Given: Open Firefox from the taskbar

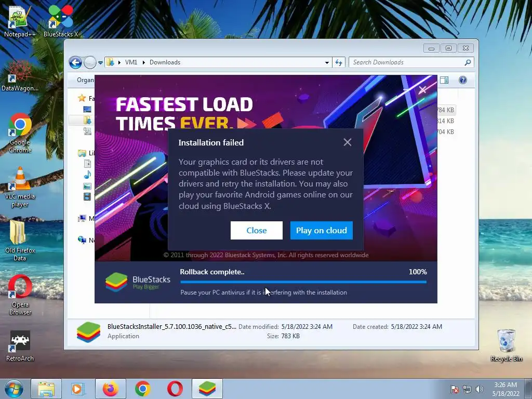Looking at the screenshot, I should [x=111, y=389].
